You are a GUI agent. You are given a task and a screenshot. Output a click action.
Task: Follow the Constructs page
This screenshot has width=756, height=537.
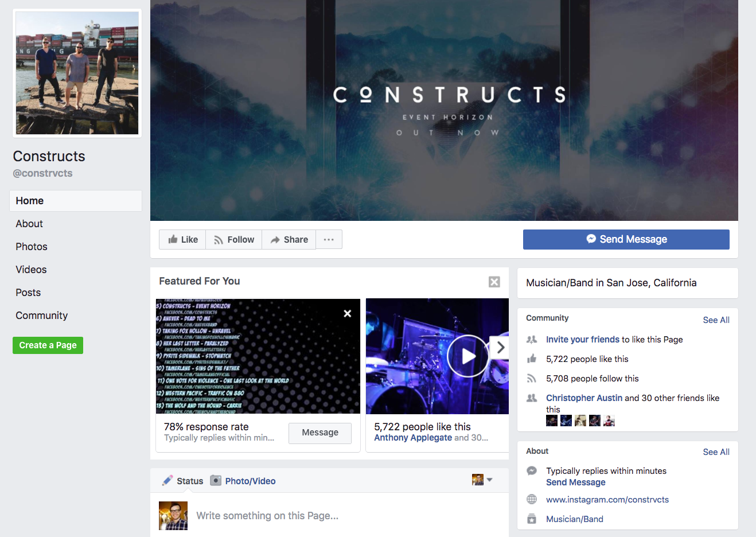pyautogui.click(x=234, y=240)
